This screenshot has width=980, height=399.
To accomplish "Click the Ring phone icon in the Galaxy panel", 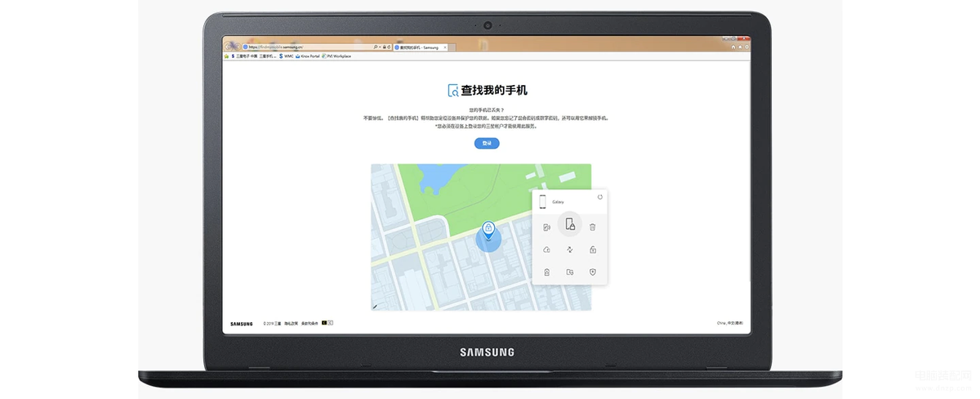I will tap(546, 227).
